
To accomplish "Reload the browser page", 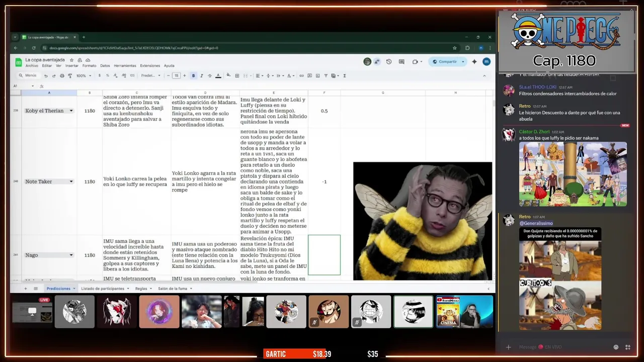I will point(34,48).
